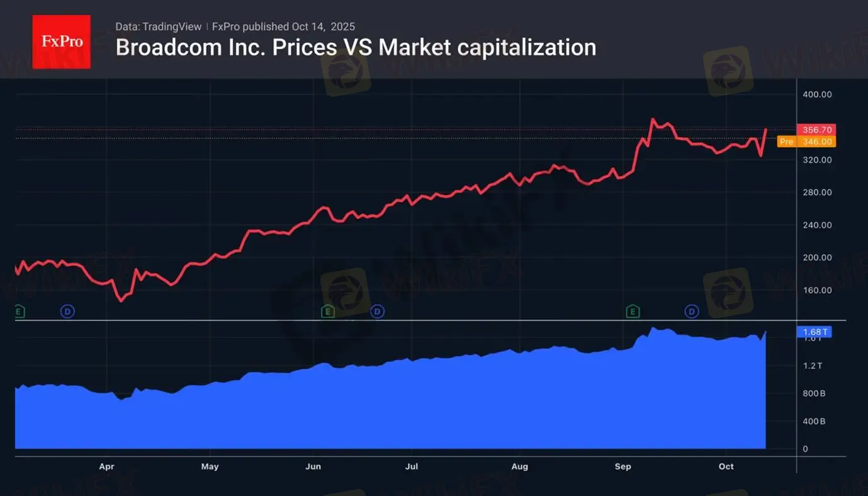Click the dividend D marker in late June
This screenshot has height=496, width=868.
tap(377, 311)
